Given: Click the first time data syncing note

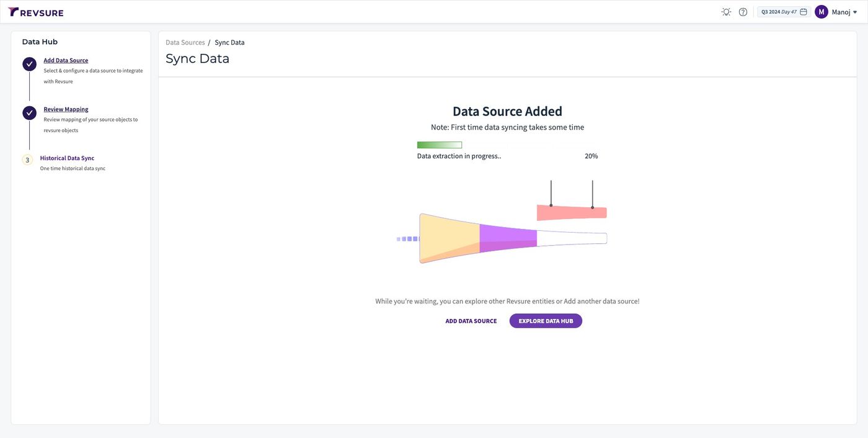Looking at the screenshot, I should coord(507,127).
